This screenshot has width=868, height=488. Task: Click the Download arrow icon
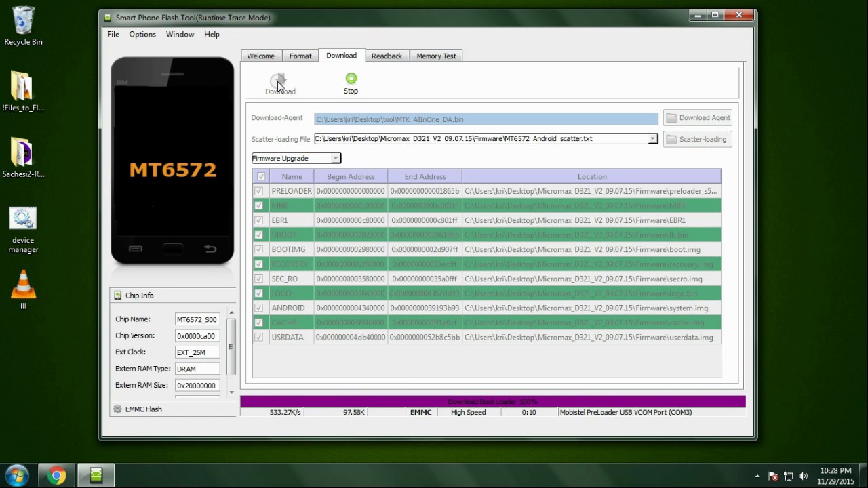[278, 81]
